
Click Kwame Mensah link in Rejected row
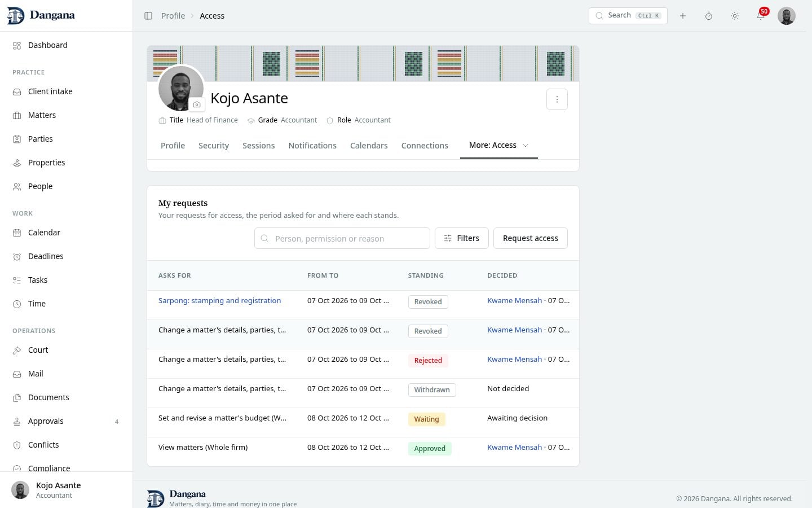(514, 360)
